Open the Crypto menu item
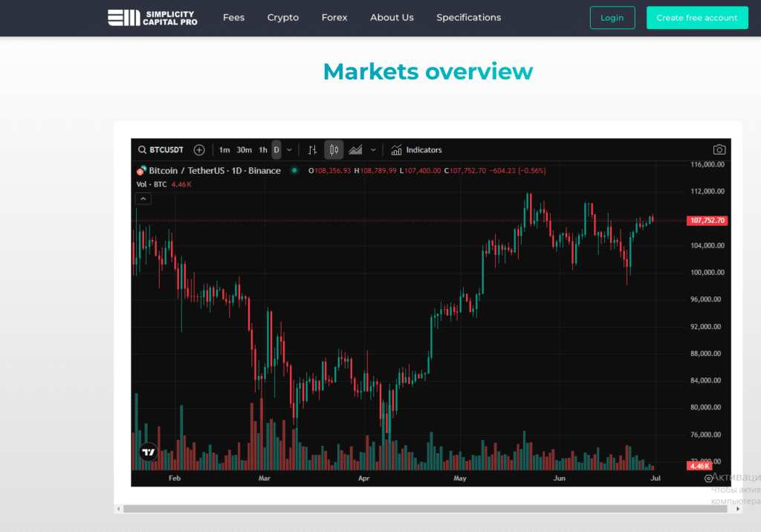Viewport: 761px width, 532px height. (x=283, y=18)
